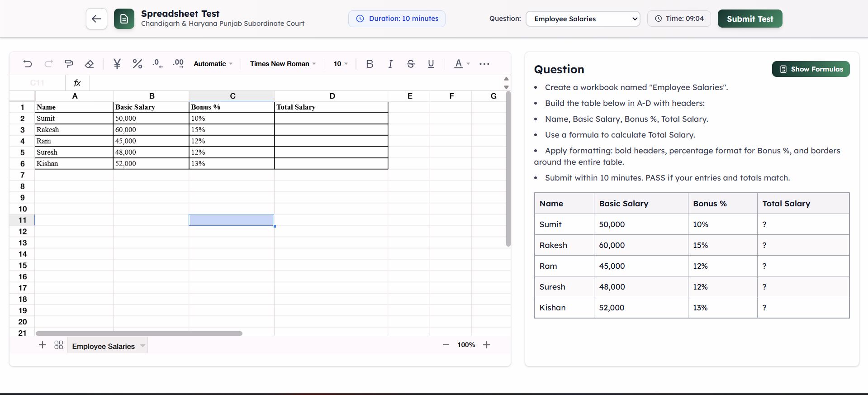
Task: Zoom in with the plus icon
Action: point(487,345)
